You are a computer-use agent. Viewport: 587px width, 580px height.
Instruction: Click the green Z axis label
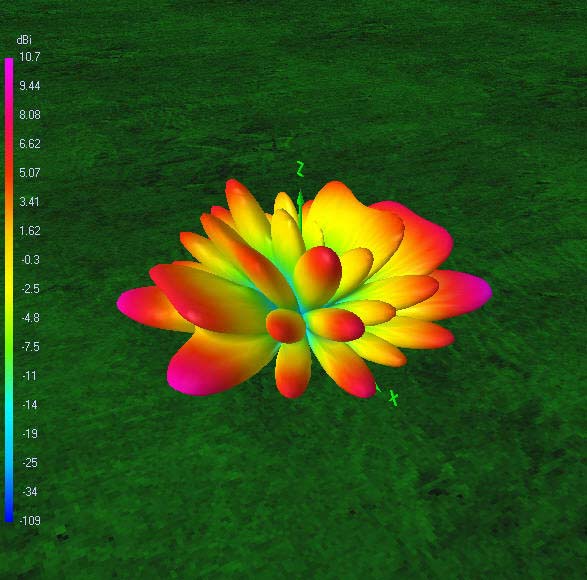coord(300,169)
